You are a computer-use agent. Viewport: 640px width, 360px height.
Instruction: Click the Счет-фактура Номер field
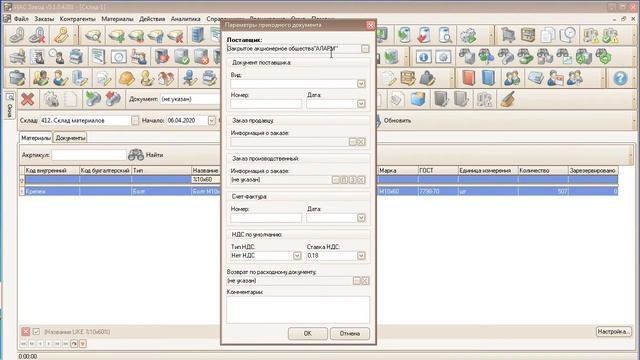point(266,218)
